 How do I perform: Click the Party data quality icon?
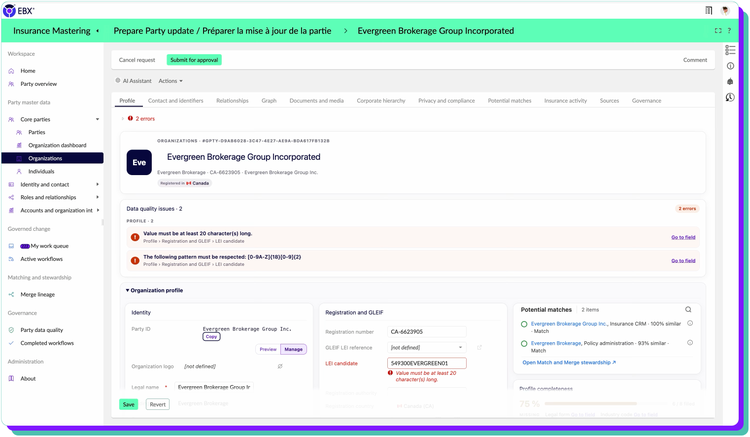(11, 330)
